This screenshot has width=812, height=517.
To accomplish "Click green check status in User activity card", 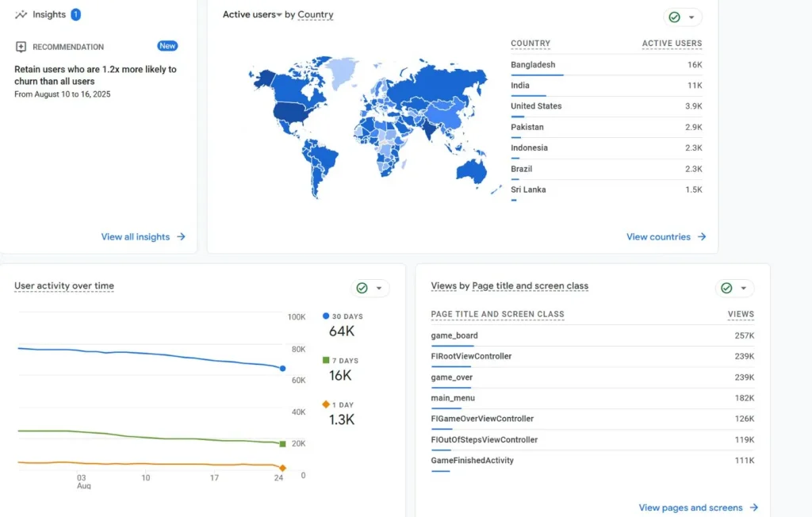I will click(362, 288).
